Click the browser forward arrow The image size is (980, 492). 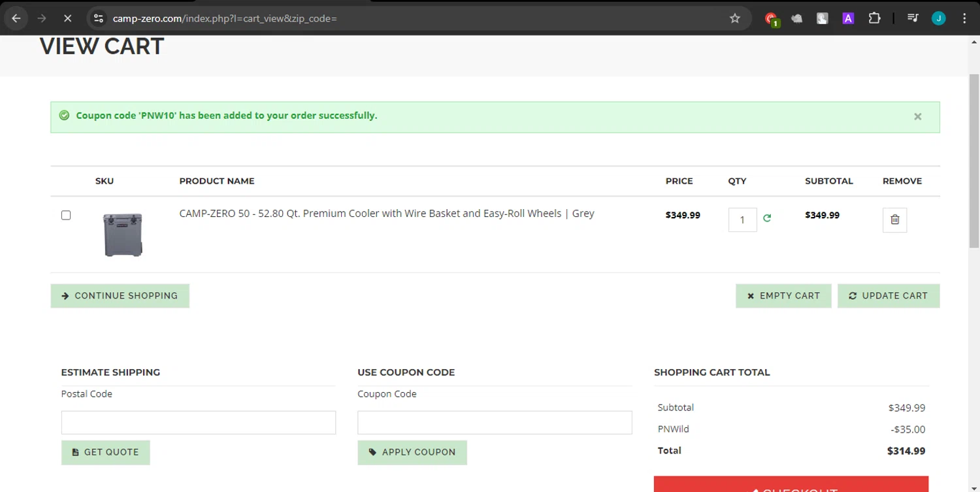[x=42, y=18]
